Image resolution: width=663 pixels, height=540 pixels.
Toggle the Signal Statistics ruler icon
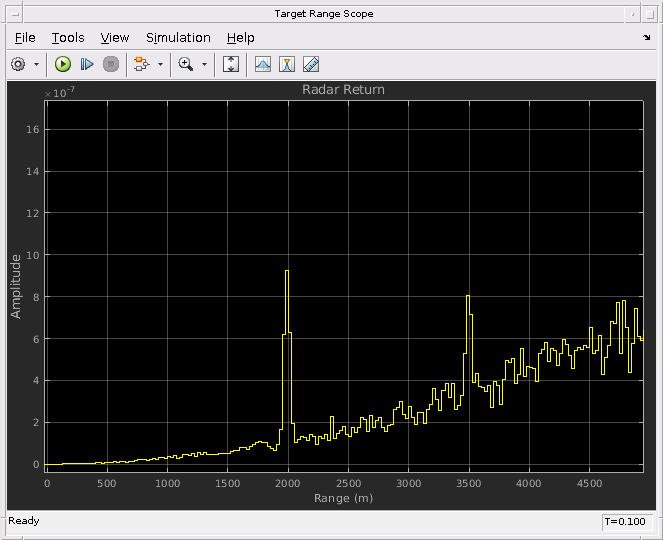click(x=311, y=64)
